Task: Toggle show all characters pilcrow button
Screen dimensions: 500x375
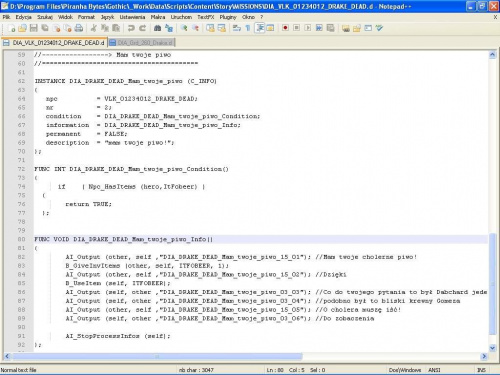Action: click(248, 28)
